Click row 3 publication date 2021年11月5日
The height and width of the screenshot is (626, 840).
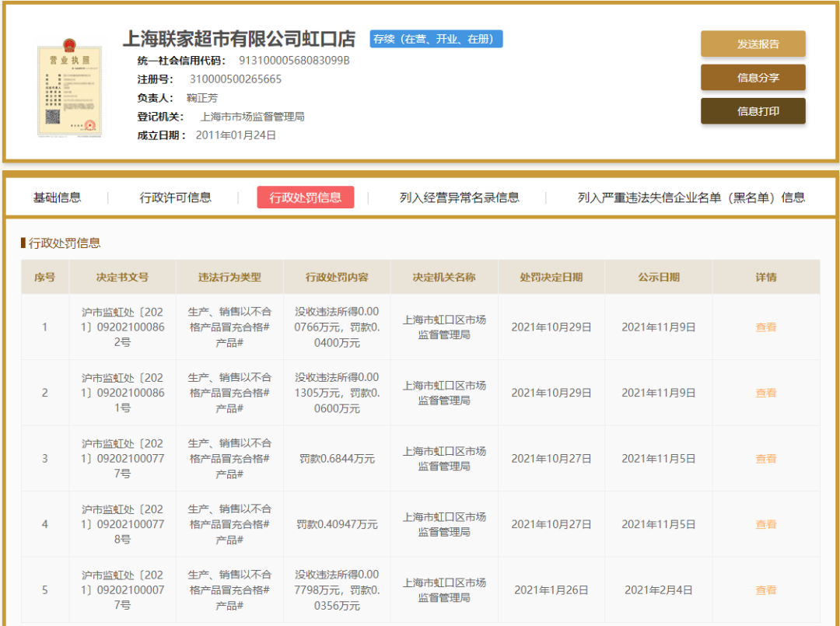(659, 459)
